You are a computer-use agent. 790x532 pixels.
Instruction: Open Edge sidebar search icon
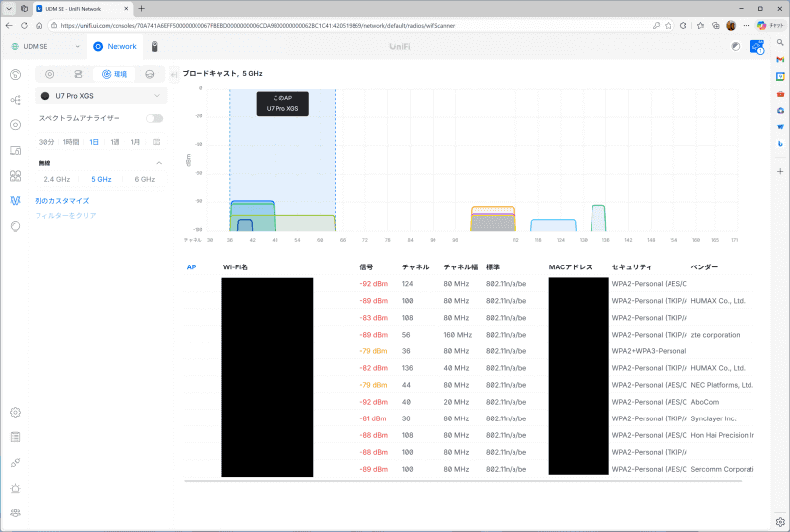(780, 43)
